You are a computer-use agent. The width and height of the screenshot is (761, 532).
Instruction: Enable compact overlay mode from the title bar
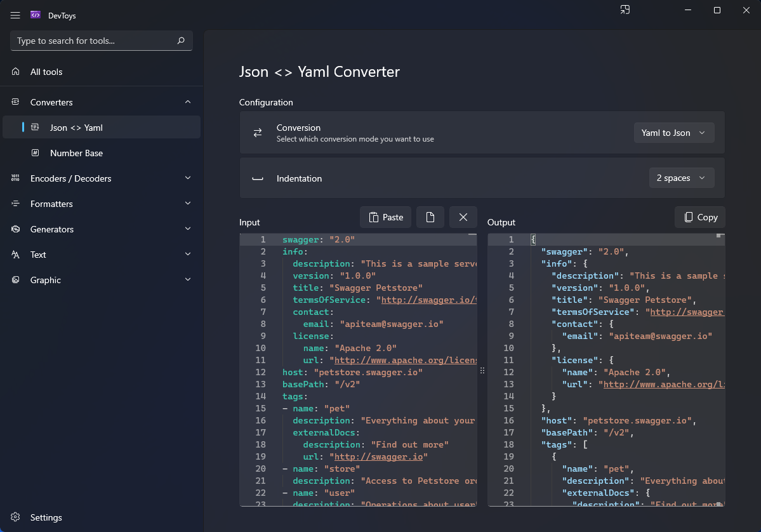tap(625, 10)
